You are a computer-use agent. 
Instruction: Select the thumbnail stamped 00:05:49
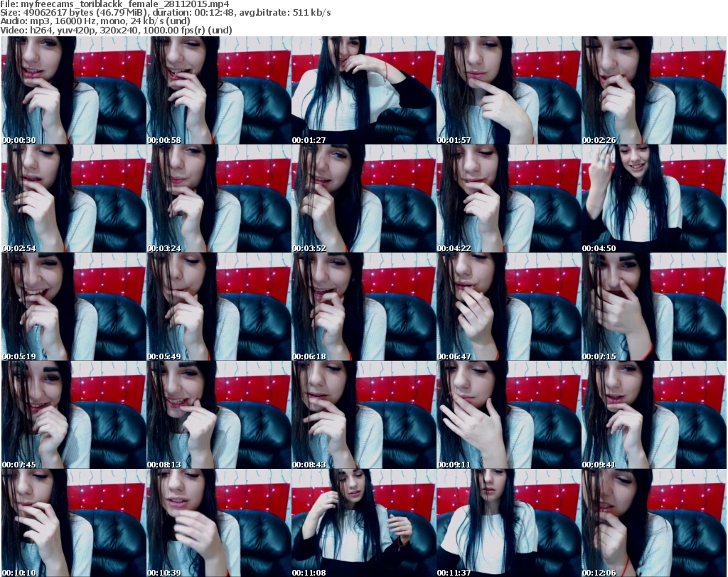coord(219,307)
